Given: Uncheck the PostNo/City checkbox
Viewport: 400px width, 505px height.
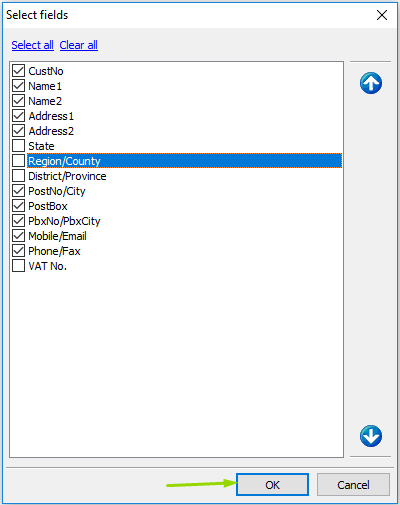Looking at the screenshot, I should [19, 191].
